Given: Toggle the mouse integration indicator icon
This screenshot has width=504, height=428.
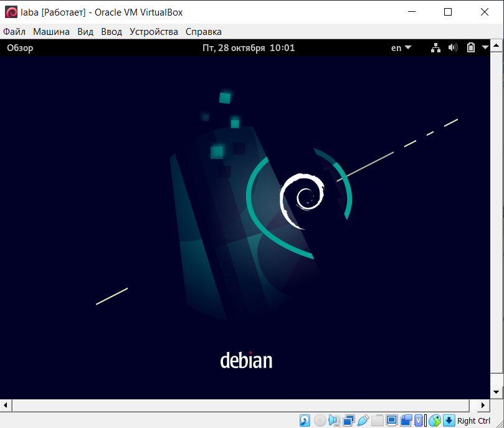Looking at the screenshot, I should click(x=435, y=421).
